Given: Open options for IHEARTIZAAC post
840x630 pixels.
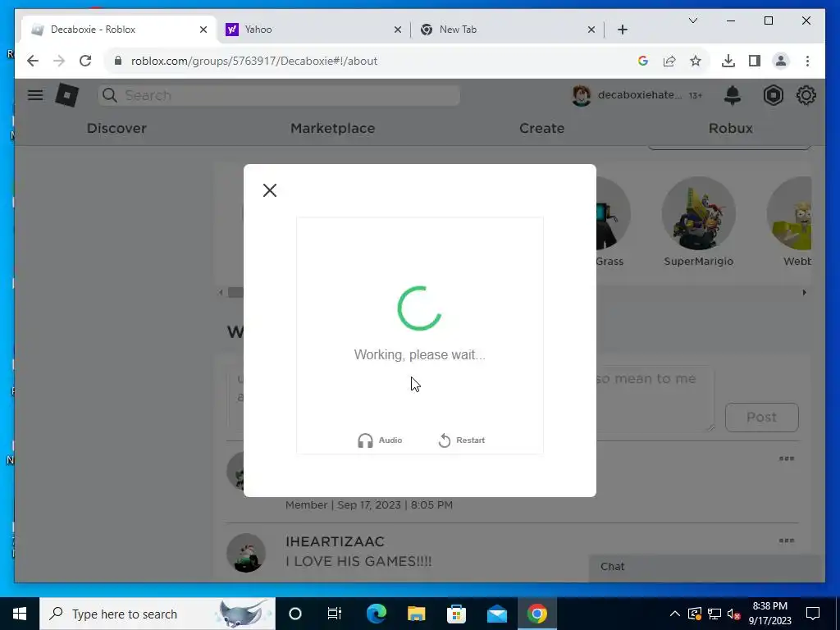Looking at the screenshot, I should coord(786,541).
